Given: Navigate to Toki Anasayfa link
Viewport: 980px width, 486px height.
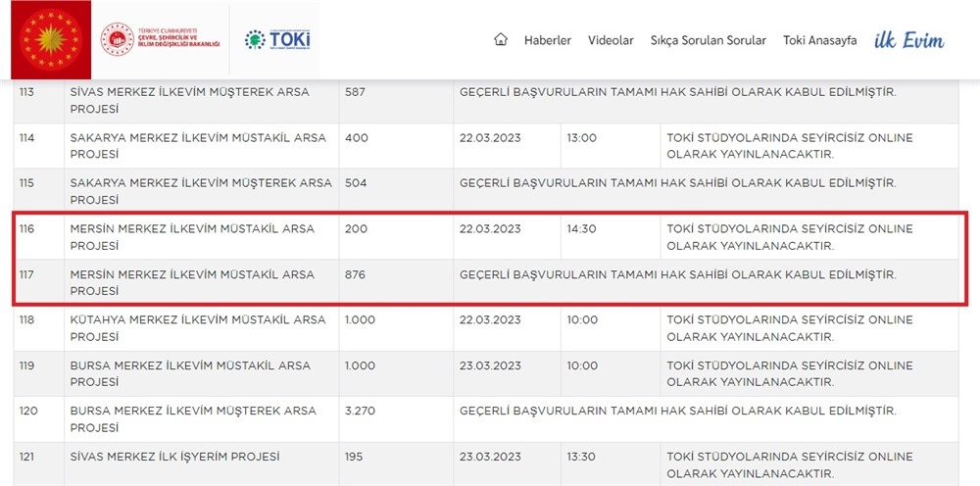Looking at the screenshot, I should pos(819,40).
